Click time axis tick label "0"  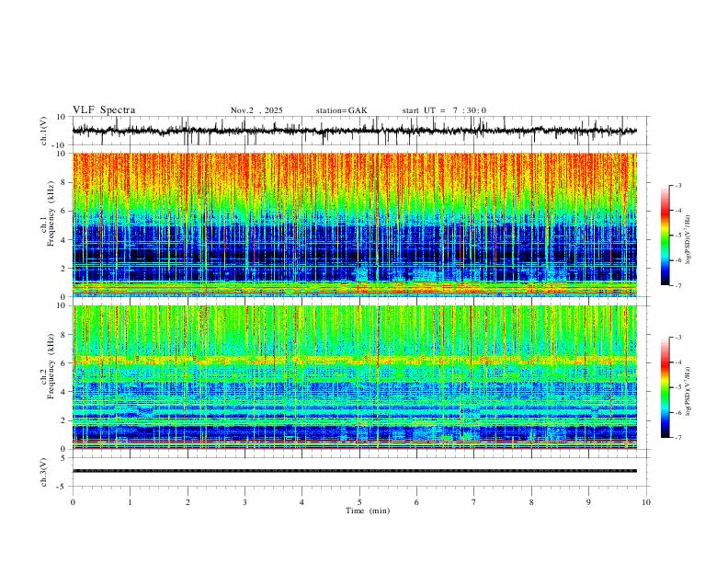(73, 502)
